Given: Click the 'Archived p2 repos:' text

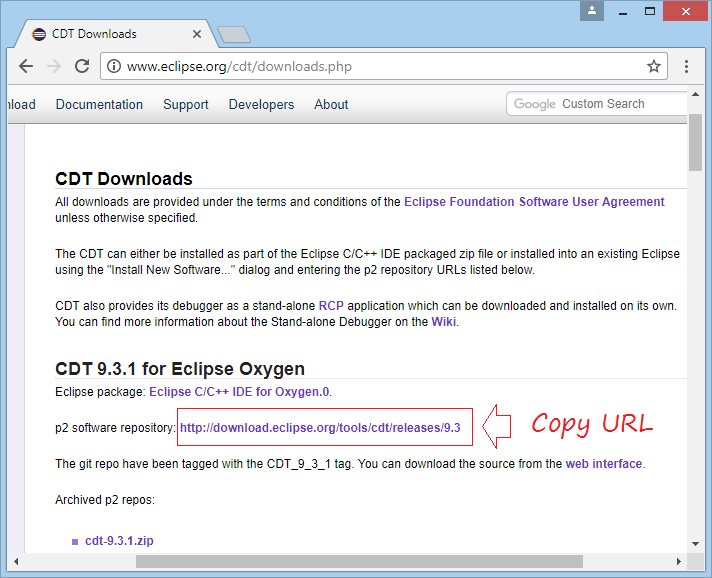Looking at the screenshot, I should click(x=105, y=499).
